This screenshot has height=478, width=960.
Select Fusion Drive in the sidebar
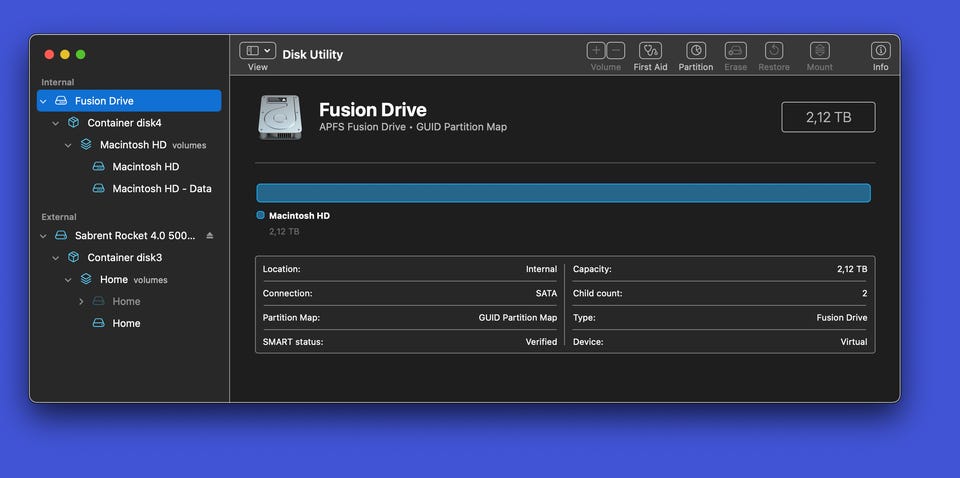pyautogui.click(x=129, y=100)
